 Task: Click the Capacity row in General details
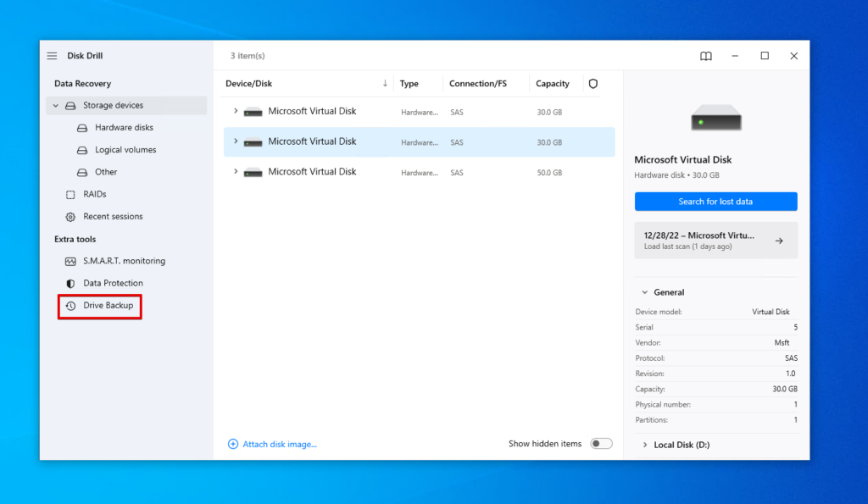click(x=716, y=390)
